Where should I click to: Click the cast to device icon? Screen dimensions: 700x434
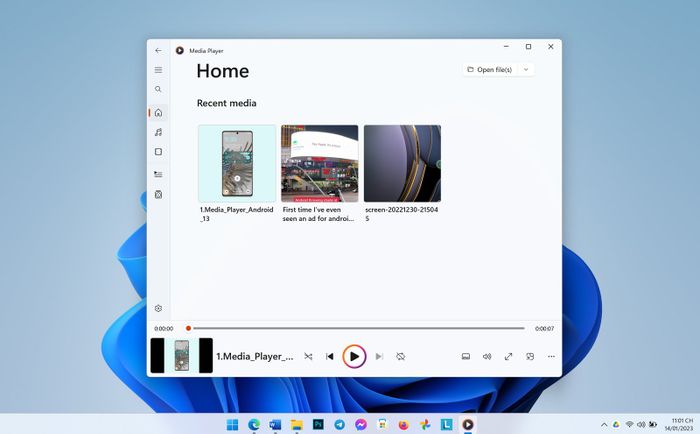tap(466, 356)
